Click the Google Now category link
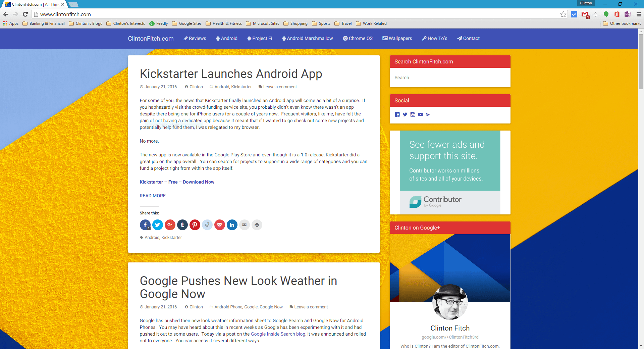 tap(271, 307)
